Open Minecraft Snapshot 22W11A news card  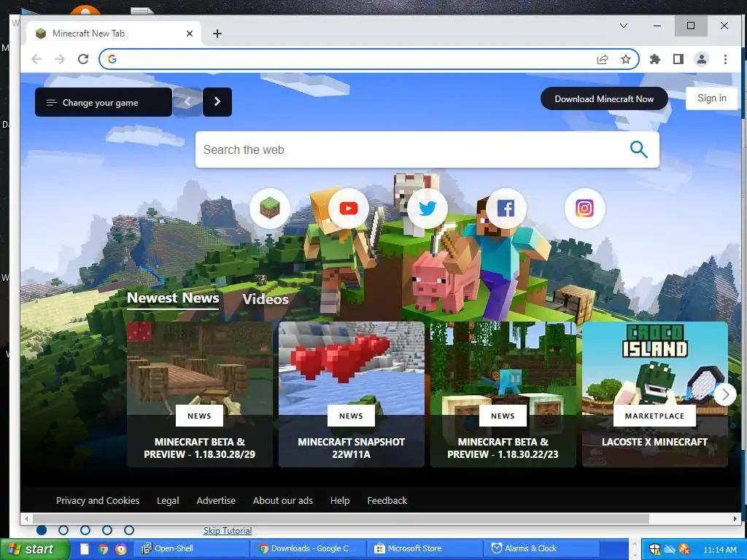[x=352, y=394]
